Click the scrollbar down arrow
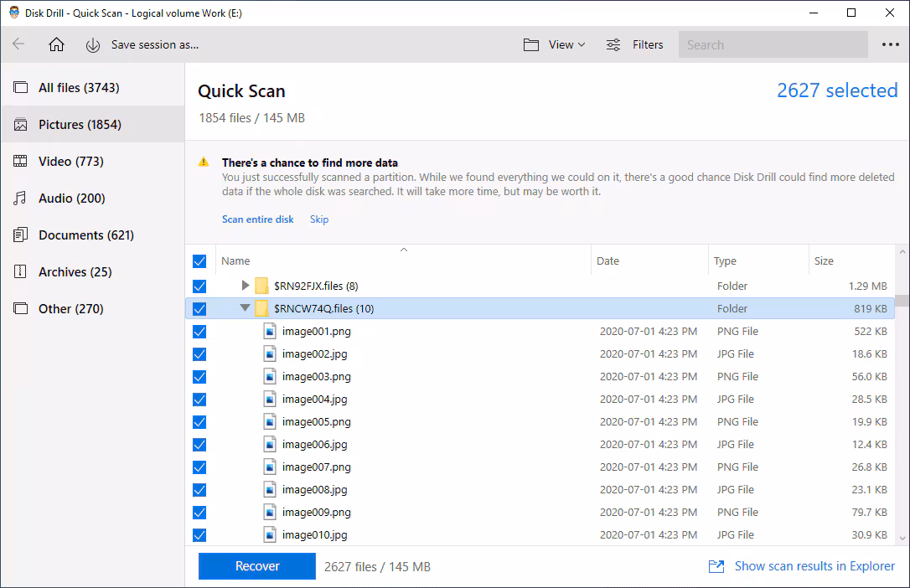This screenshot has height=588, width=910. [x=902, y=538]
